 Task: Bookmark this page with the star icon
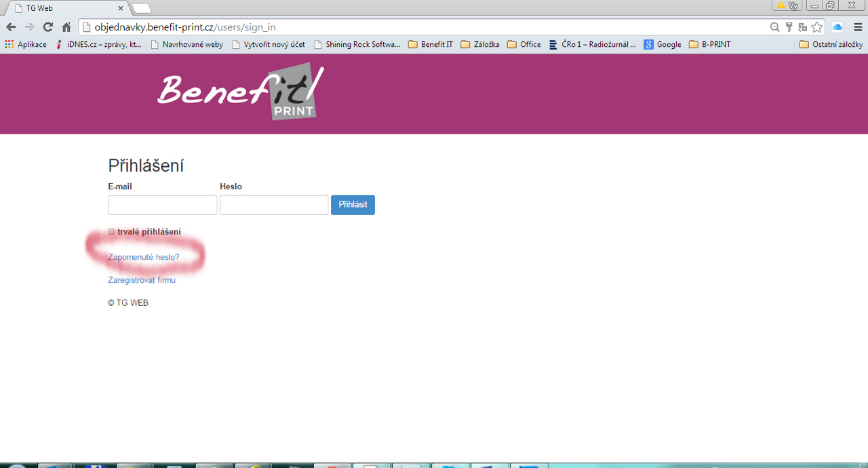point(817,27)
